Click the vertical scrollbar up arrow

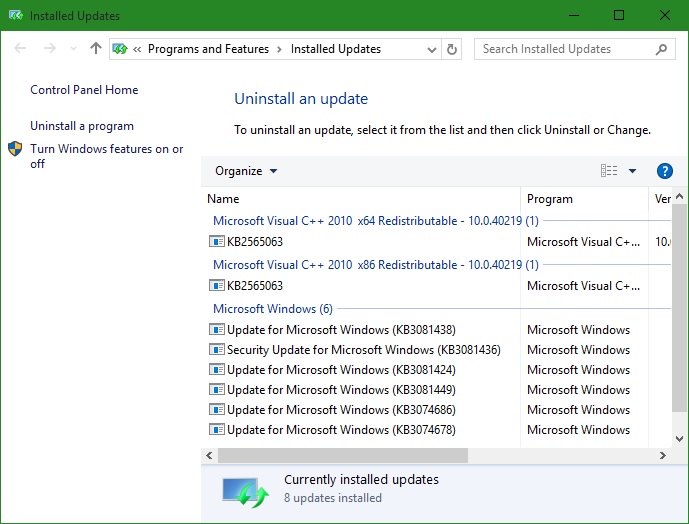(679, 196)
